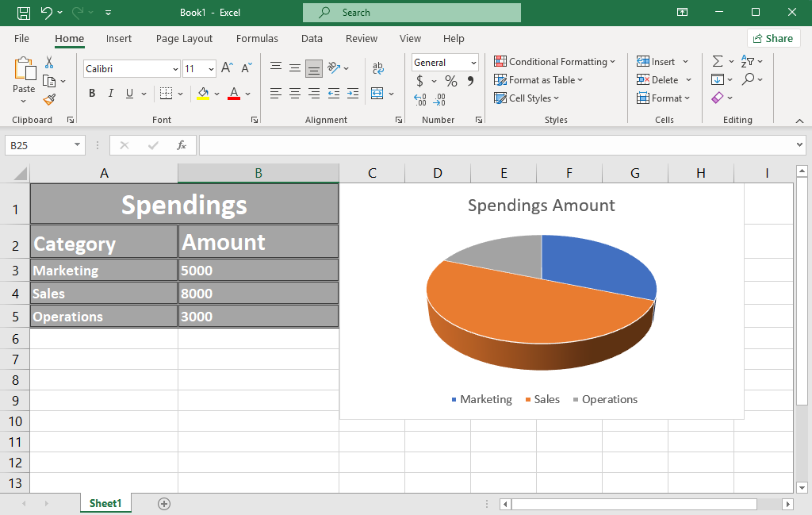Toggle Center horizontal alignment
Viewport: 812px width, 515px height.
pyautogui.click(x=295, y=94)
